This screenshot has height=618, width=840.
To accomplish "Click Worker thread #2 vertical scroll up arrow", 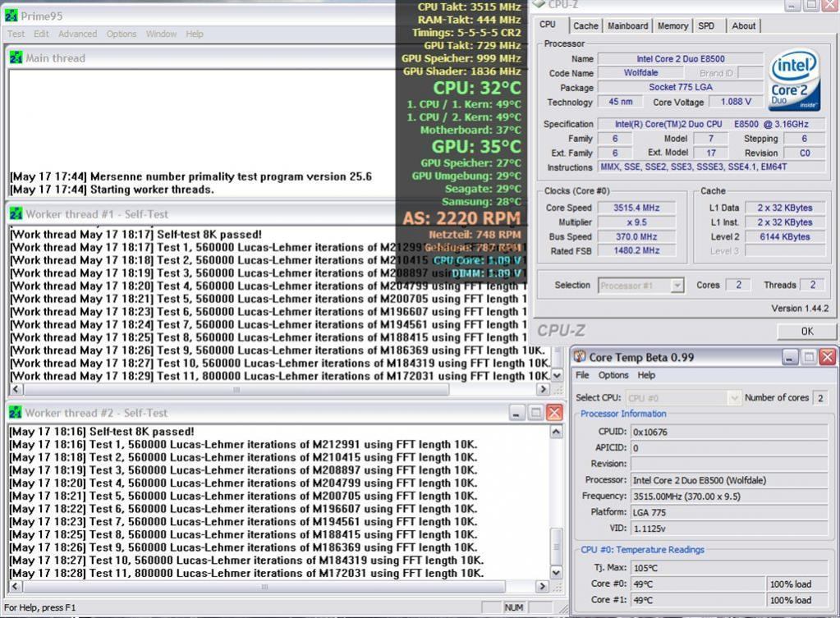I will (x=557, y=432).
